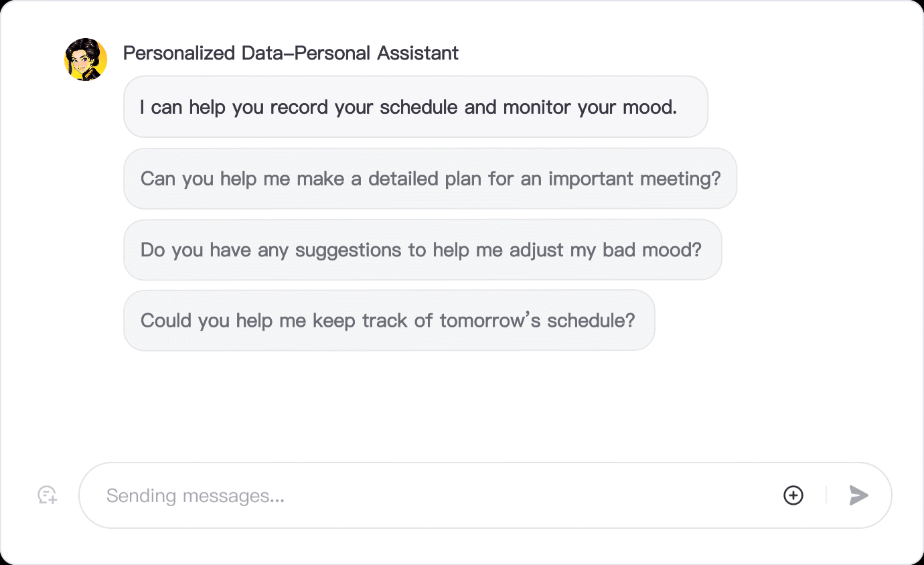Ask 'Do you have any suggestions' about mood
This screenshot has height=565, width=924.
tap(422, 250)
